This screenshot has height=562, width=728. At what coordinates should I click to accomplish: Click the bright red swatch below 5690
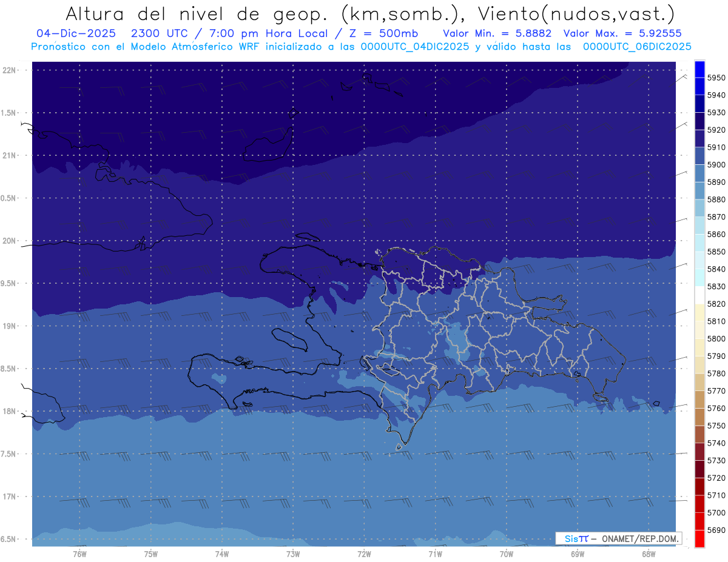(699, 538)
